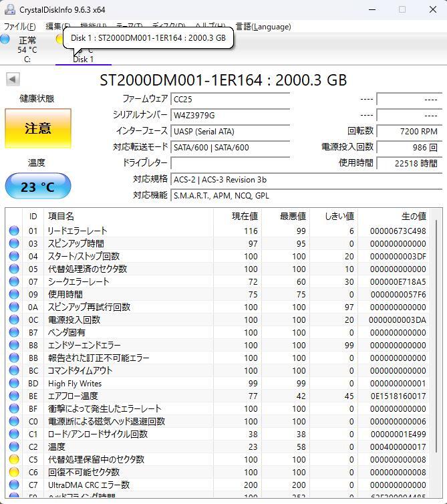Click the ファームウェア field showing CC25
The width and height of the screenshot is (447, 504).
tap(230, 99)
